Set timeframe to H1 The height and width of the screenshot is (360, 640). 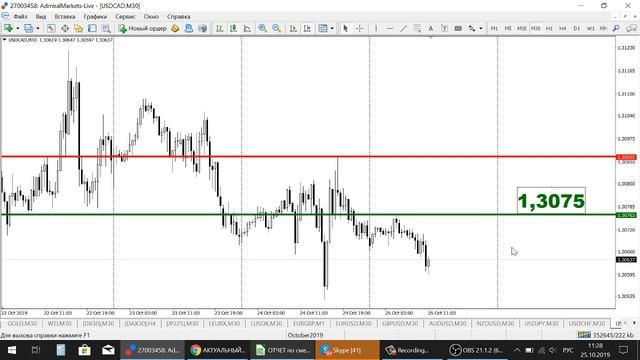click(549, 28)
